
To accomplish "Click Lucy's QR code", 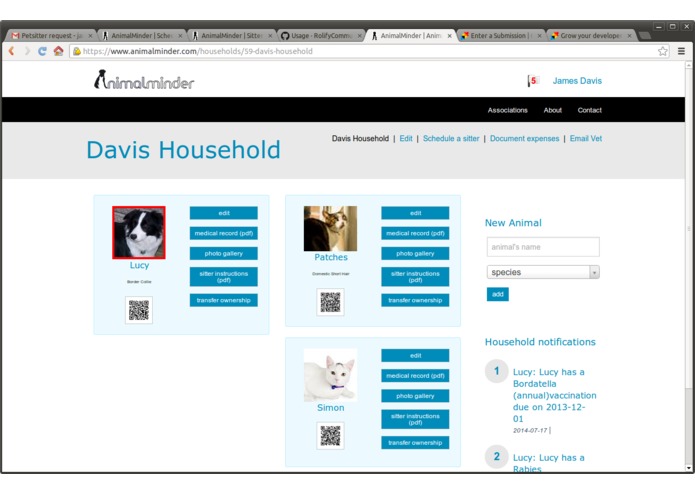I will point(139,310).
